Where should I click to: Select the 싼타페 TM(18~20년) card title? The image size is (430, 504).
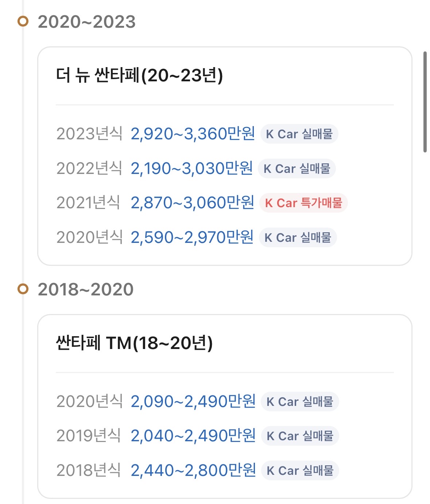tap(134, 343)
